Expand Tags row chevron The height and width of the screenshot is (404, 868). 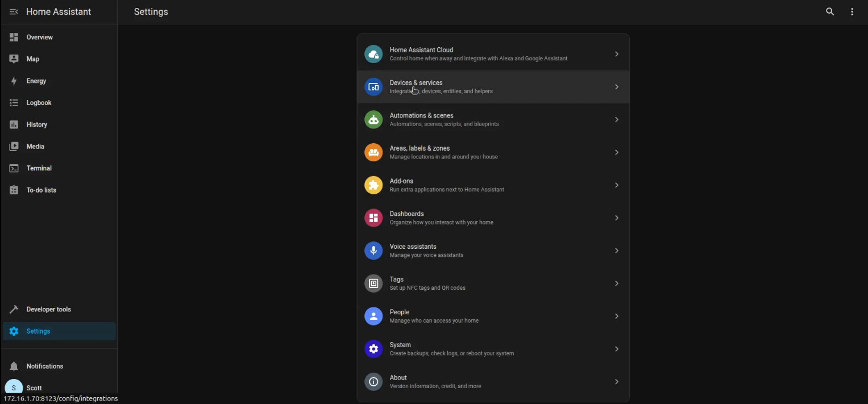[x=617, y=284]
